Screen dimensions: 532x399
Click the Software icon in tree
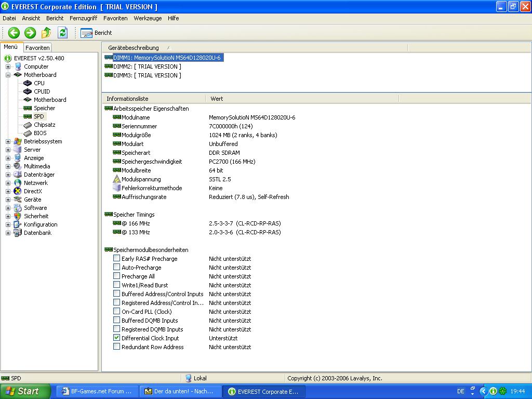pyautogui.click(x=18, y=208)
